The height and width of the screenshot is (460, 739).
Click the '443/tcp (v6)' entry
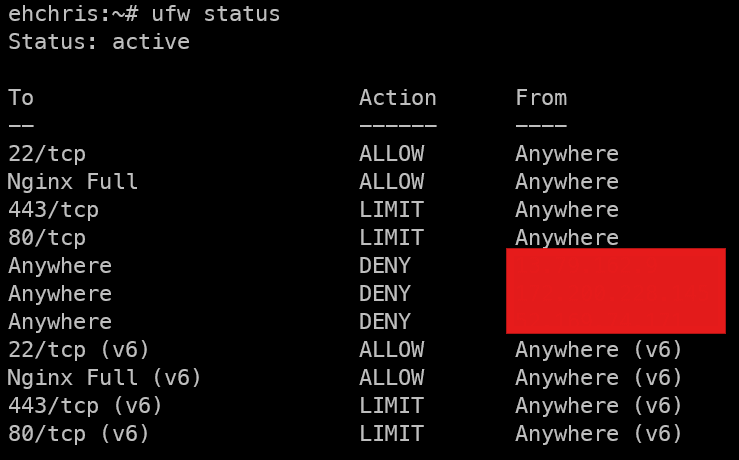coord(85,406)
